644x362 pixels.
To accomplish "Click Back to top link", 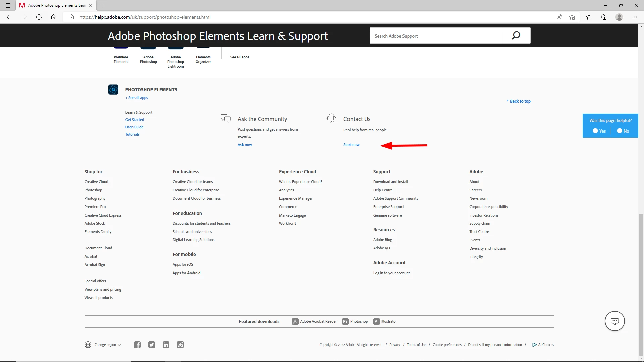I will (519, 101).
